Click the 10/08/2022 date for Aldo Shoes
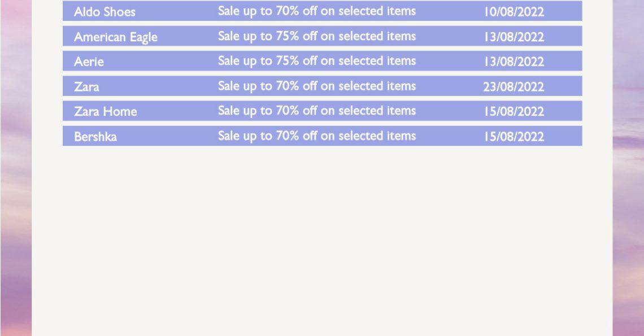Screen dimensions: 644x336 [514, 12]
